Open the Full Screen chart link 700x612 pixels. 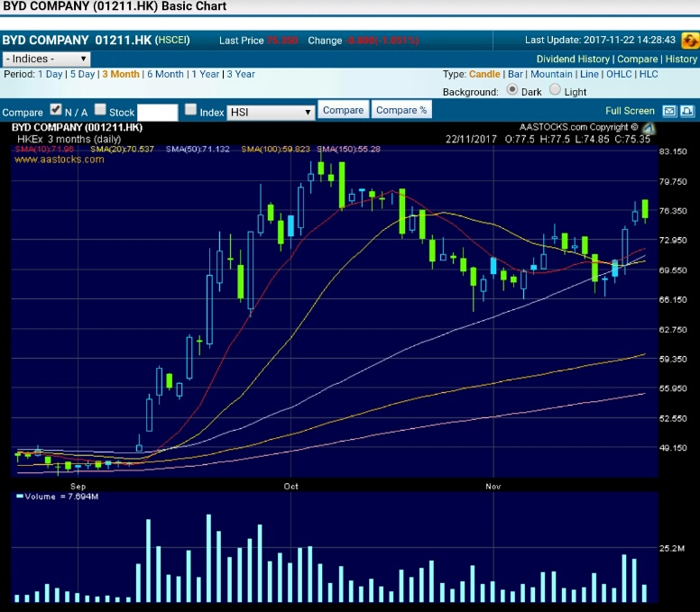pos(630,111)
